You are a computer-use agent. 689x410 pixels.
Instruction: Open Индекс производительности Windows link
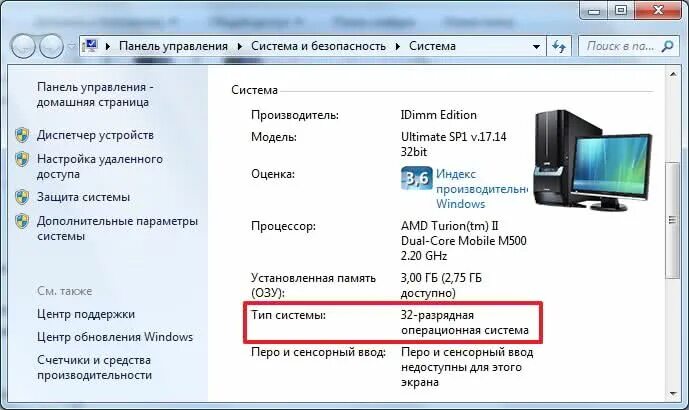click(482, 189)
